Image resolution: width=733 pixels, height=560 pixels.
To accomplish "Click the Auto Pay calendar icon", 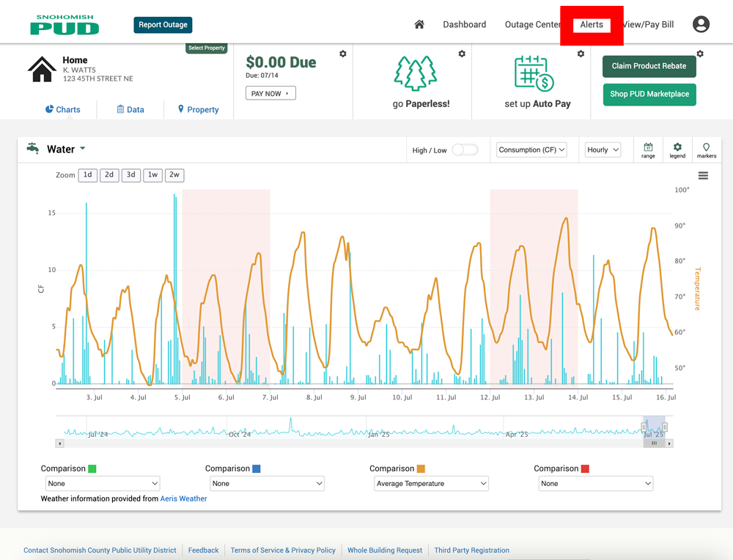I will point(534,73).
